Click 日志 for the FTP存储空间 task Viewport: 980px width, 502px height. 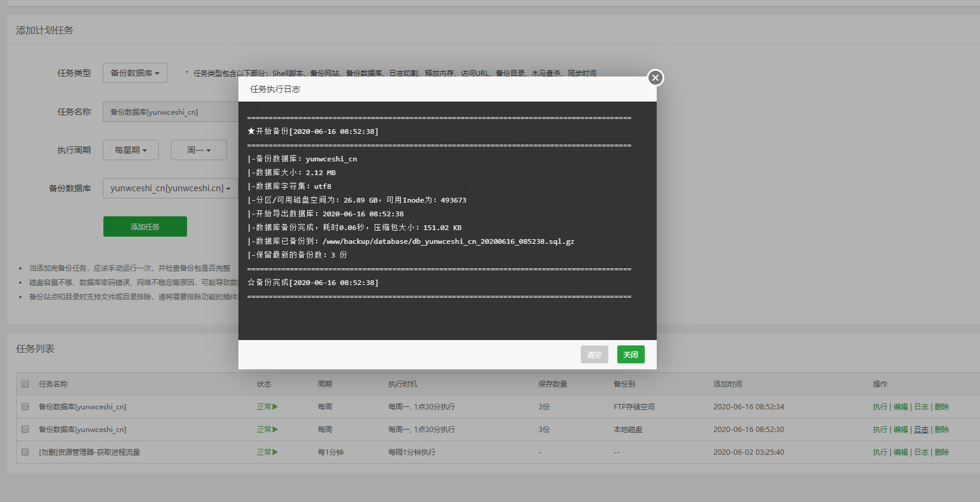click(x=921, y=407)
